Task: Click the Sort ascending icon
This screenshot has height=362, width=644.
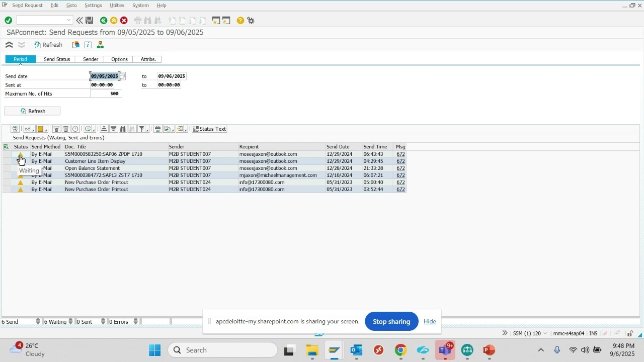Action: pyautogui.click(x=104, y=129)
